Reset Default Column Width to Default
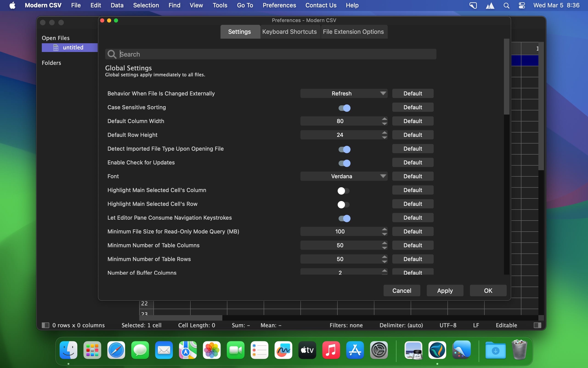The height and width of the screenshot is (368, 588). (x=413, y=121)
